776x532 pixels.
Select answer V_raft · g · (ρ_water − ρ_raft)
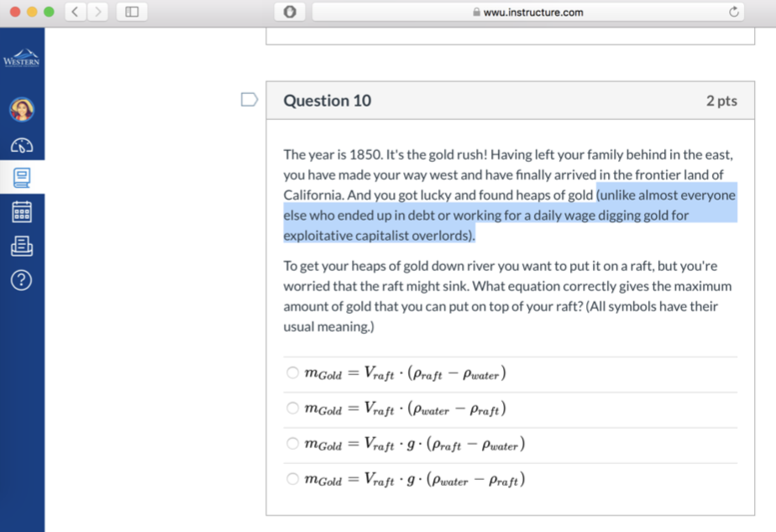(x=292, y=479)
